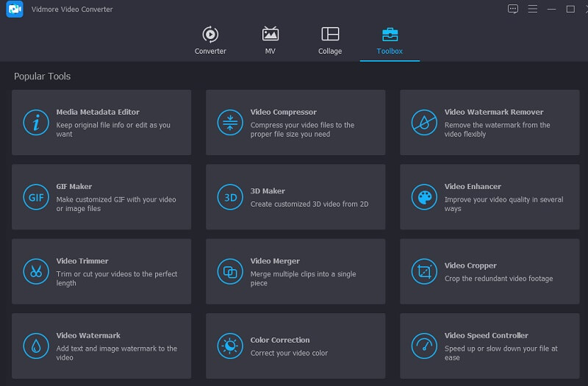588x386 pixels.
Task: Select the Video Merger icon
Action: coord(230,272)
